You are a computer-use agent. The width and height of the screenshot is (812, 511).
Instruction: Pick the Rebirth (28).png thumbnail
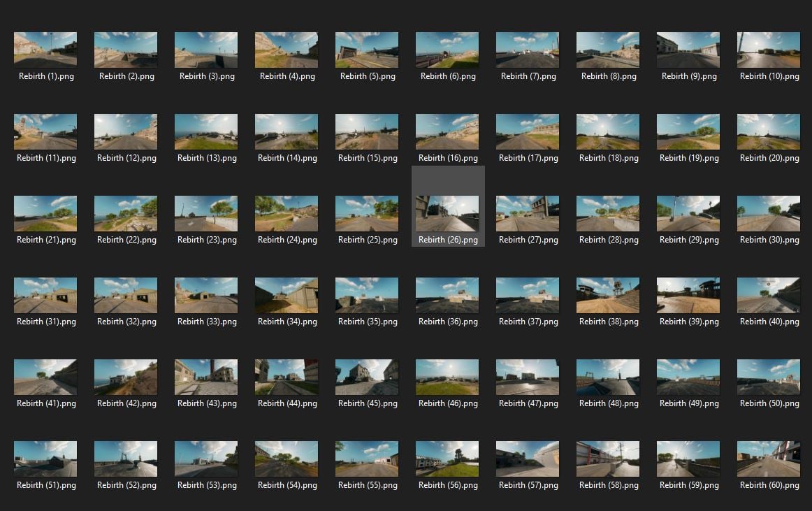click(608, 213)
